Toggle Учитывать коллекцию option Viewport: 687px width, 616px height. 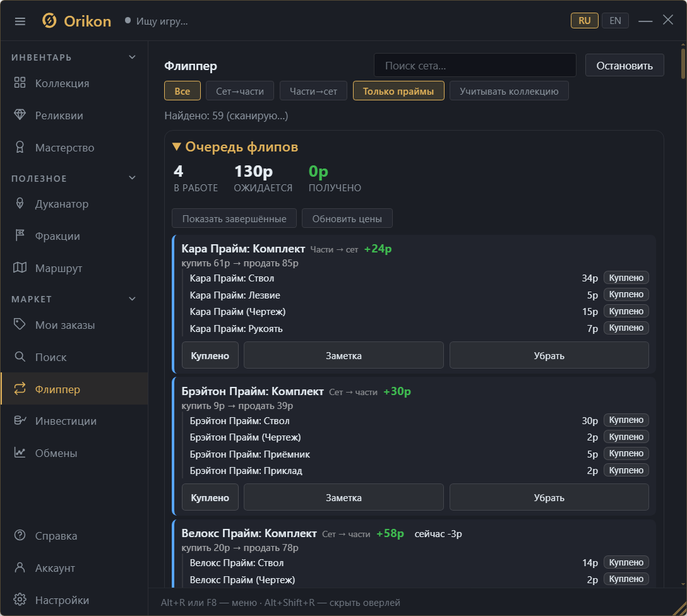coord(509,91)
